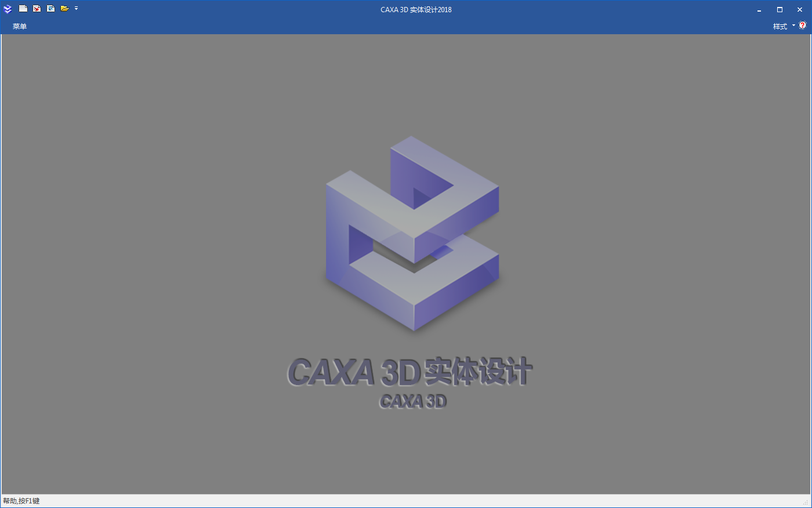Viewport: 812px width, 508px height.
Task: Click the status bar text 帮助,按F1键
Action: 21,501
